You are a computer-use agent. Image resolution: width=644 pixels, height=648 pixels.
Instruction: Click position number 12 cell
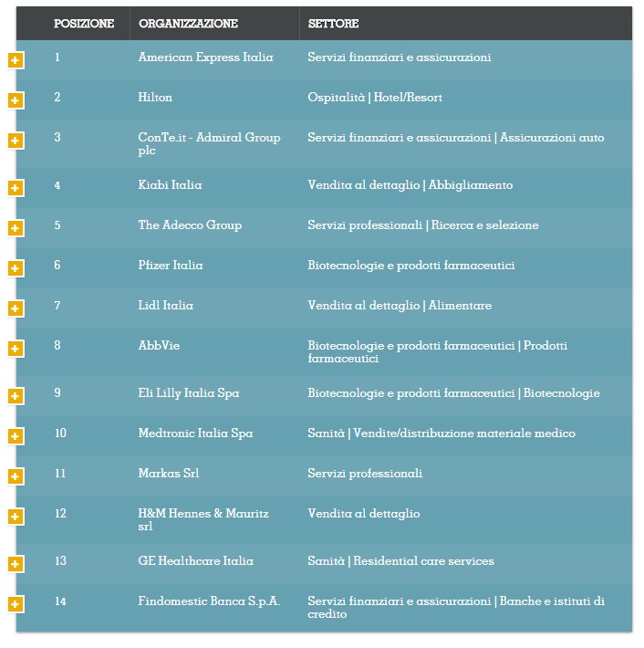pos(60,513)
